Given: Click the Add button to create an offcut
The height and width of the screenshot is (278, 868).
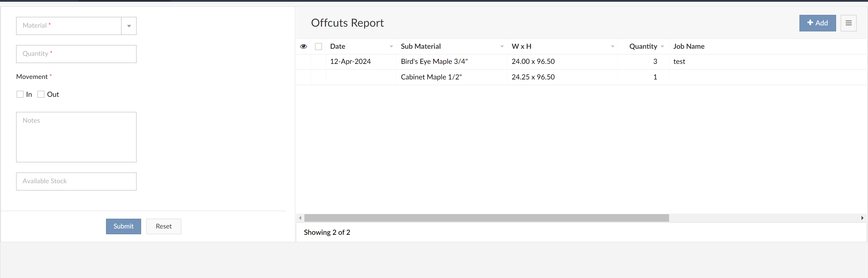Looking at the screenshot, I should tap(818, 23).
